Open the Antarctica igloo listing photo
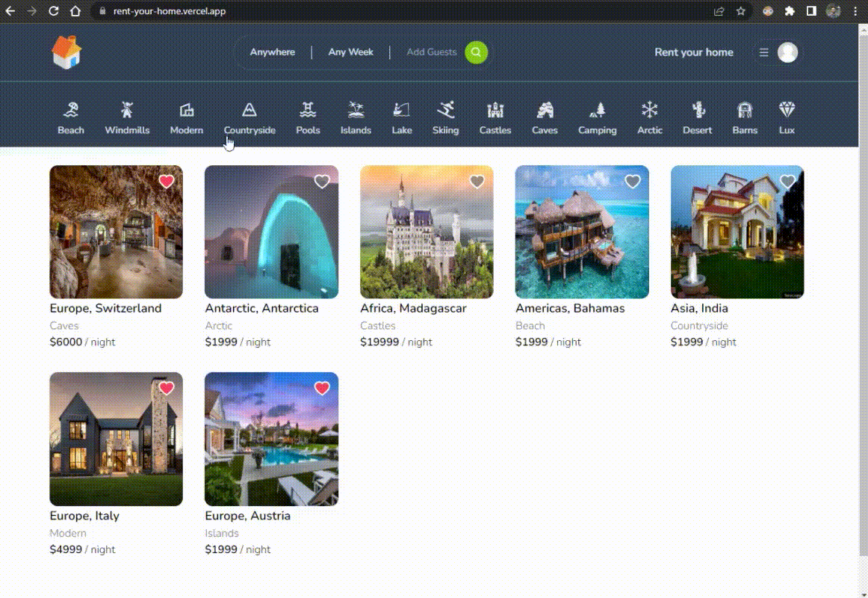 click(x=271, y=232)
